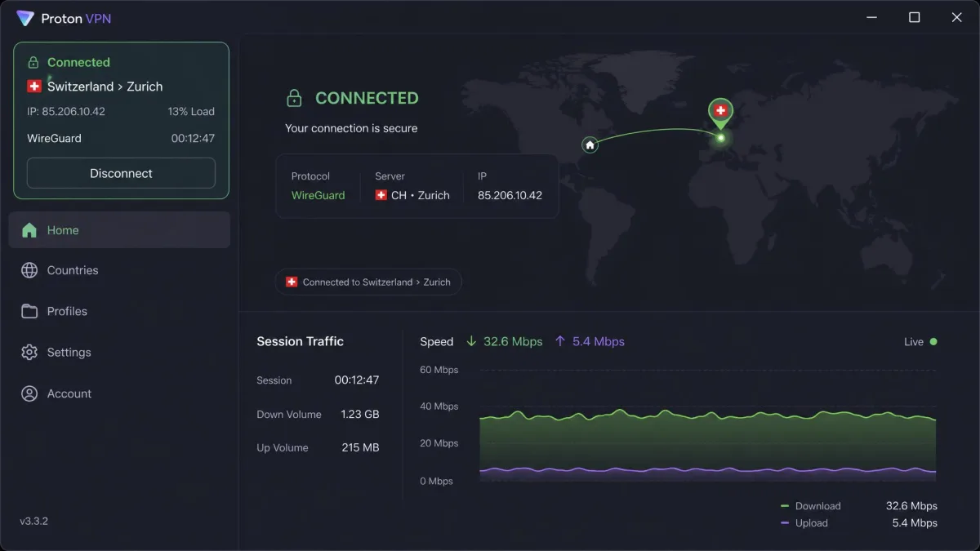
Task: Click the 5.4 Mbps speed header value
Action: [x=599, y=341]
